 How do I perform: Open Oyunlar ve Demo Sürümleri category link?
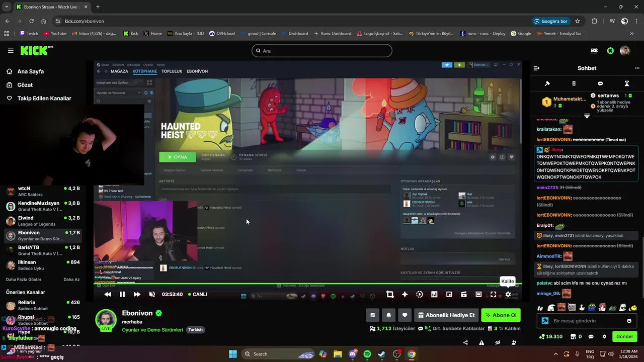tap(152, 330)
